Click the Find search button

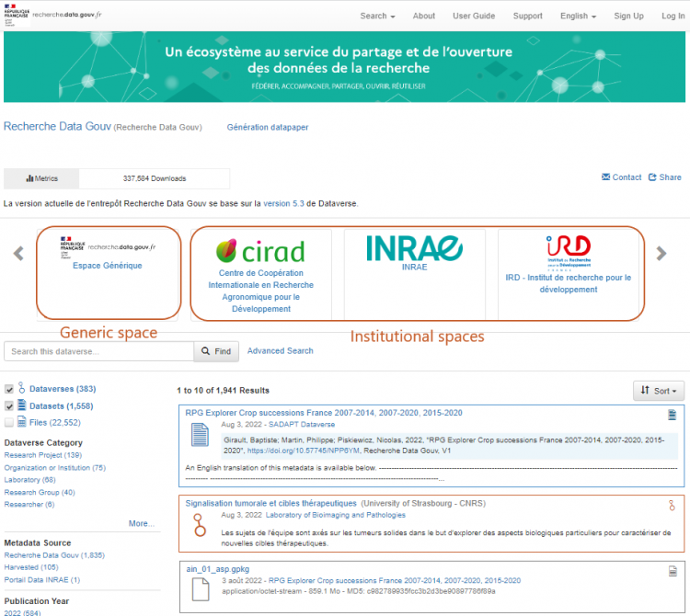216,351
